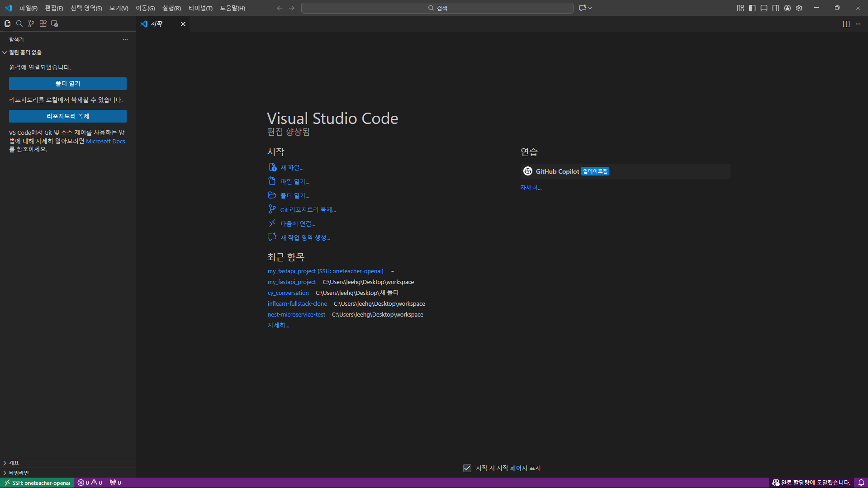
Task: Click the open file icon
Action: 272,181
